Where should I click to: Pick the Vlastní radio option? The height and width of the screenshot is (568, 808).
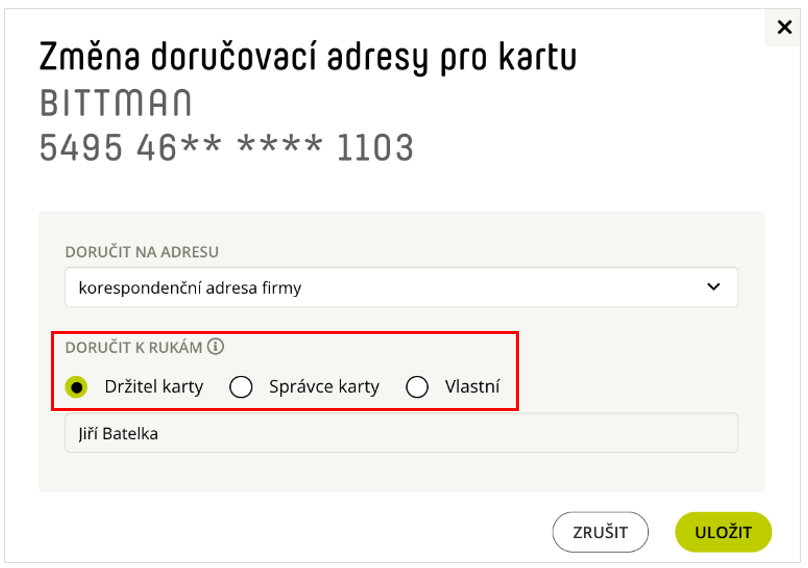[x=417, y=387]
